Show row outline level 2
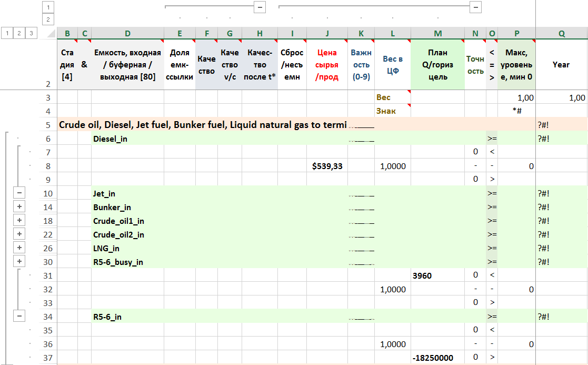The height and width of the screenshot is (365, 588). click(x=19, y=33)
